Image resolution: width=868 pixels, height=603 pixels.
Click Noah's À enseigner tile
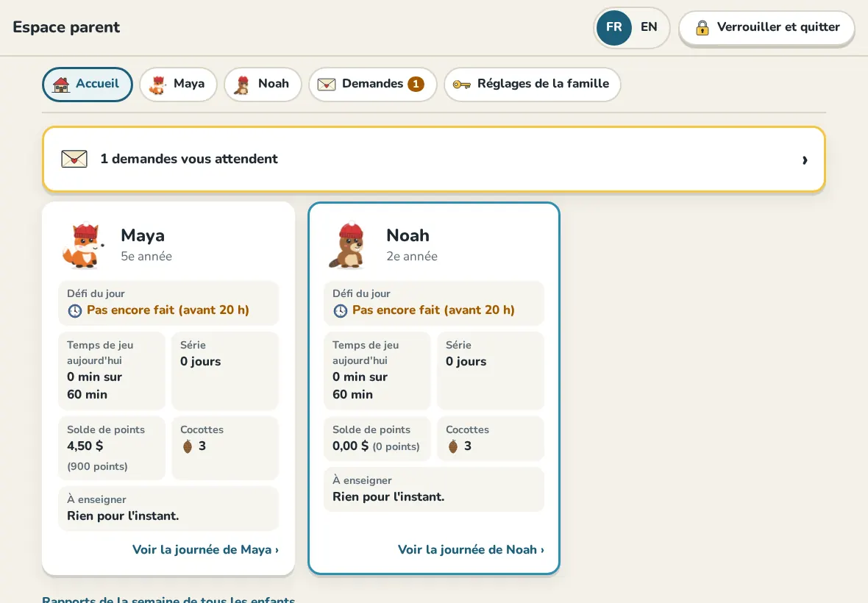click(x=434, y=490)
